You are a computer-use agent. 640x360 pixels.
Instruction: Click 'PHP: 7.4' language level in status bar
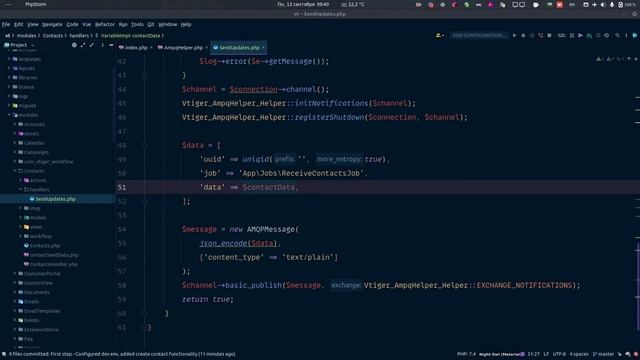point(466,354)
